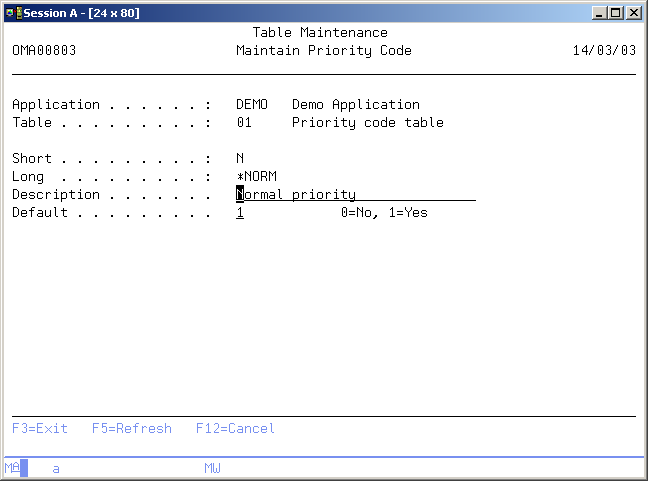Click the table number 01

click(x=244, y=123)
